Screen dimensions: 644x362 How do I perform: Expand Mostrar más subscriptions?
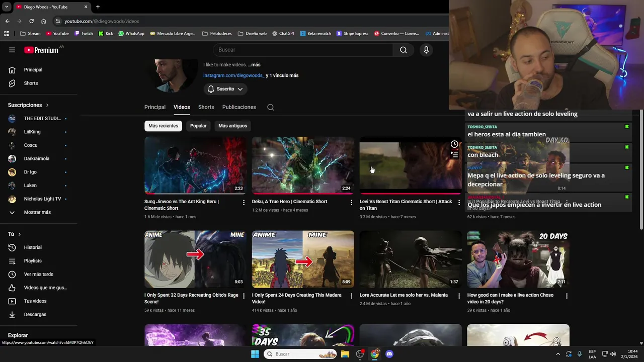click(38, 212)
